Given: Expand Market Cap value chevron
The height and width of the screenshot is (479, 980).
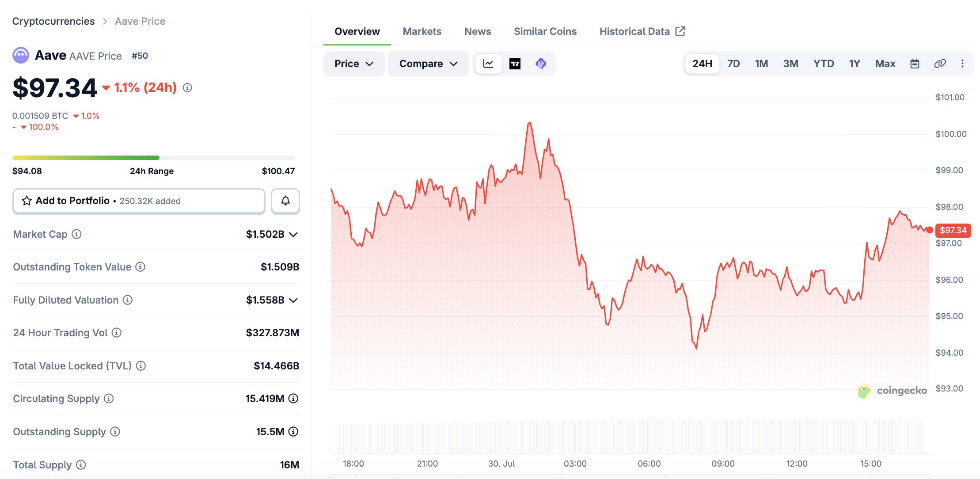Looking at the screenshot, I should click(293, 235).
